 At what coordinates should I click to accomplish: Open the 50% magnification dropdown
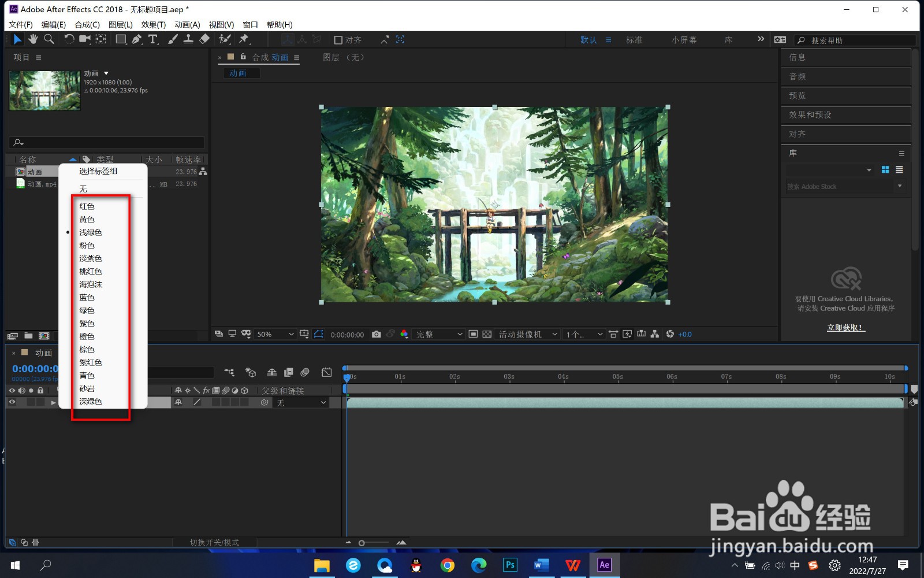[275, 334]
